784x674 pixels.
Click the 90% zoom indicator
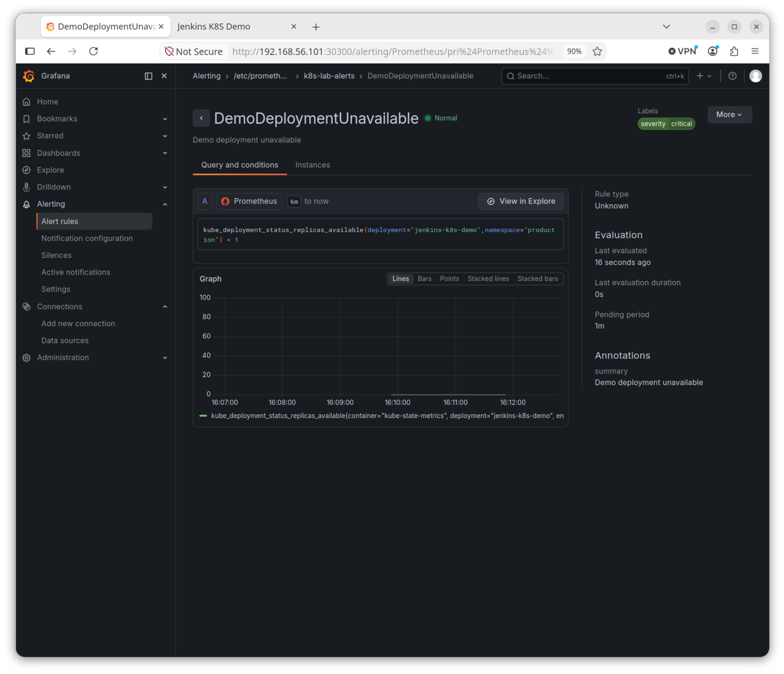tap(574, 52)
